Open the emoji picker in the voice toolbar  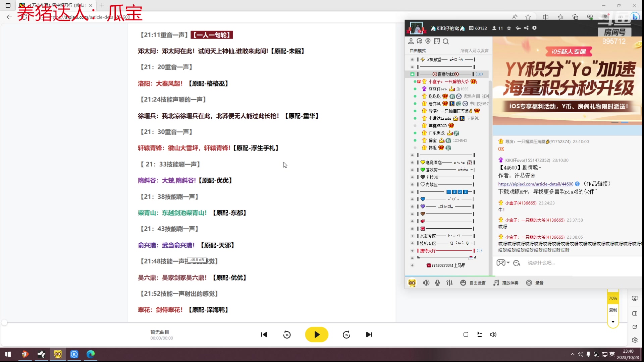463,283
